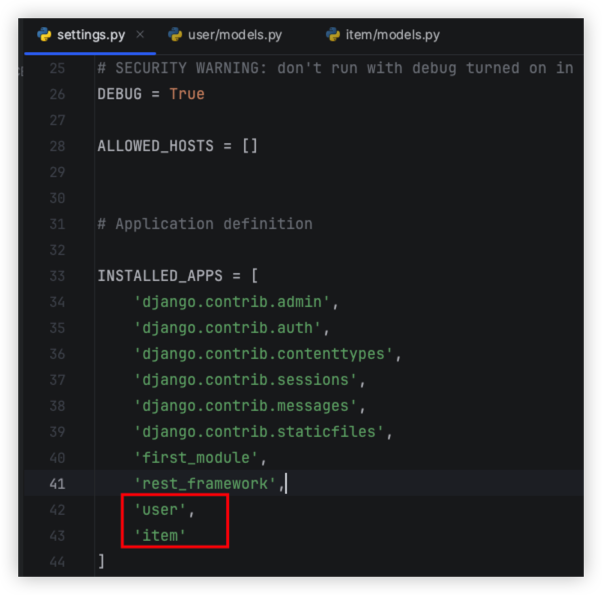Click the 'item' app entry
The image size is (602, 595).
tap(160, 536)
